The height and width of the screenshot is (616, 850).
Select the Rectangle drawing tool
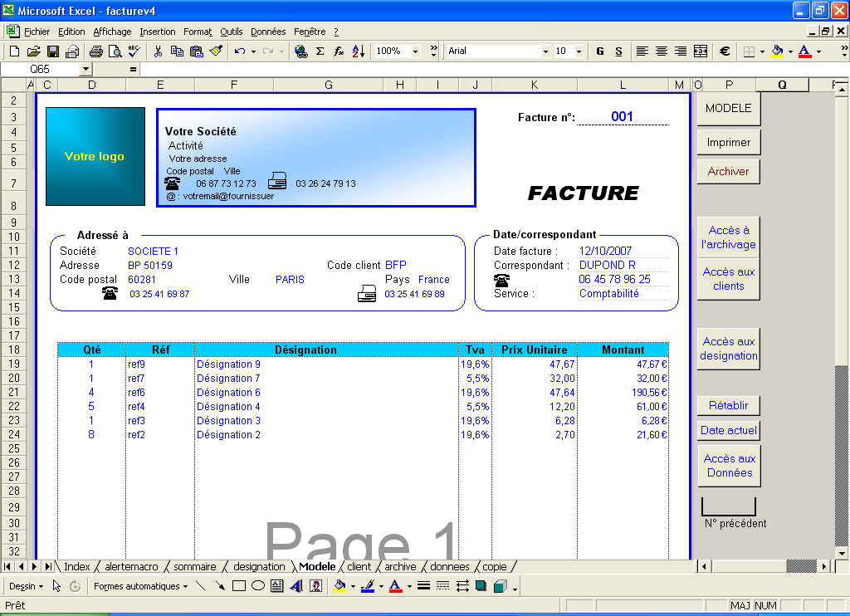pos(239,586)
